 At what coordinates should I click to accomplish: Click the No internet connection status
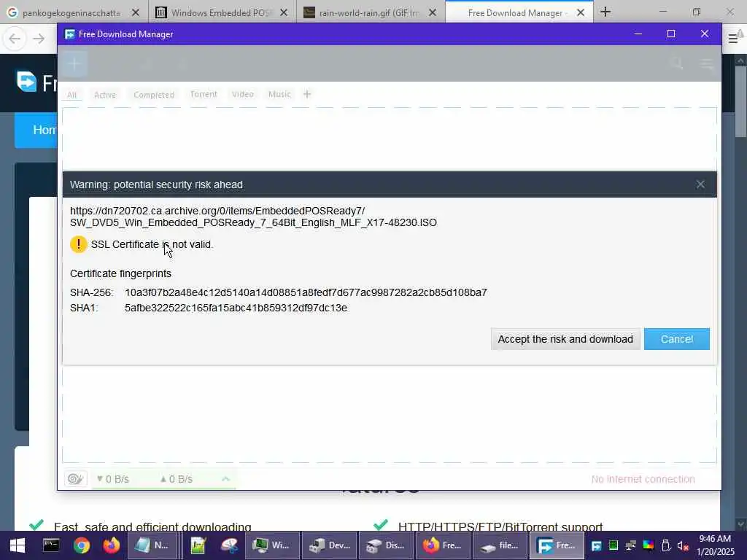pos(643,479)
